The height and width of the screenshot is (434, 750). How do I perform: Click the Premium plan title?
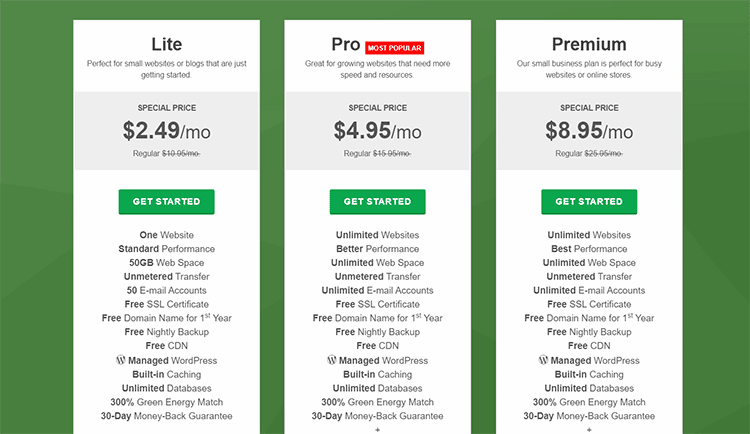pos(588,45)
